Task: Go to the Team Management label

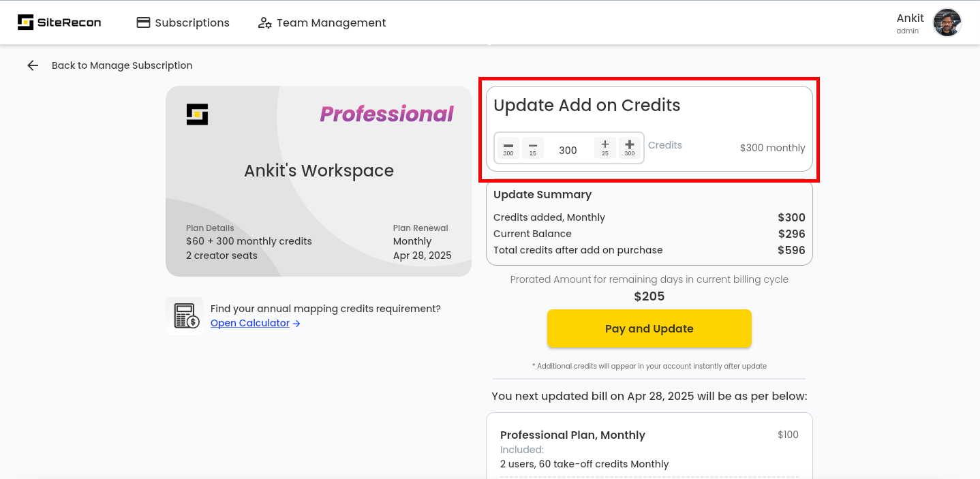Action: click(331, 22)
